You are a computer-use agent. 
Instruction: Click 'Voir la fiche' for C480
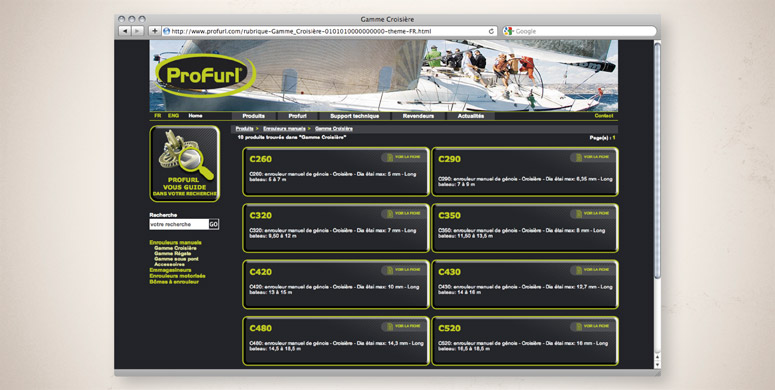tap(403, 326)
